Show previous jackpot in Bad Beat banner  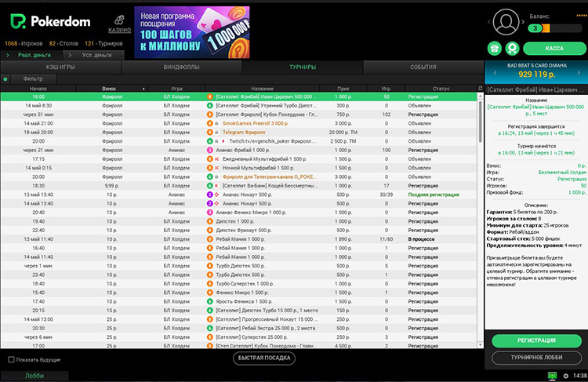[x=495, y=72]
